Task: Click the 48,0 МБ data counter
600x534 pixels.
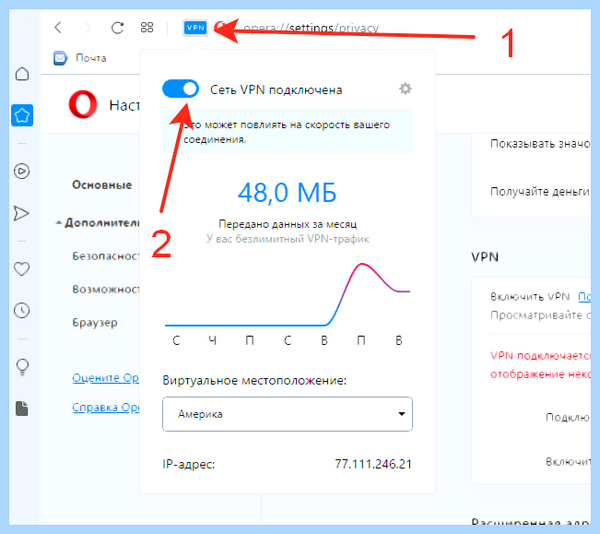Action: pyautogui.click(x=287, y=192)
